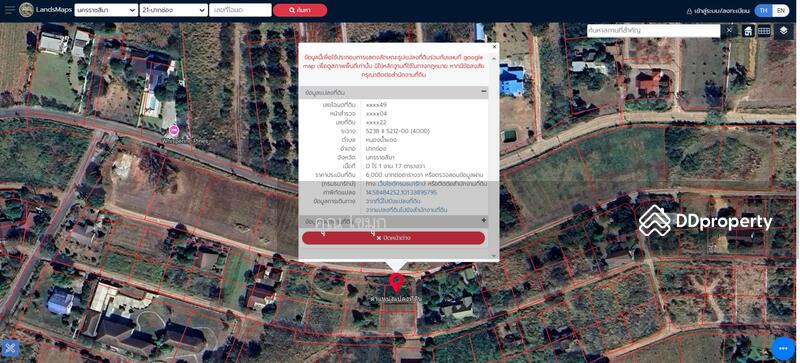Click the LandsMaps emblem logo
The height and width of the screenshot is (363, 800).
click(x=27, y=10)
